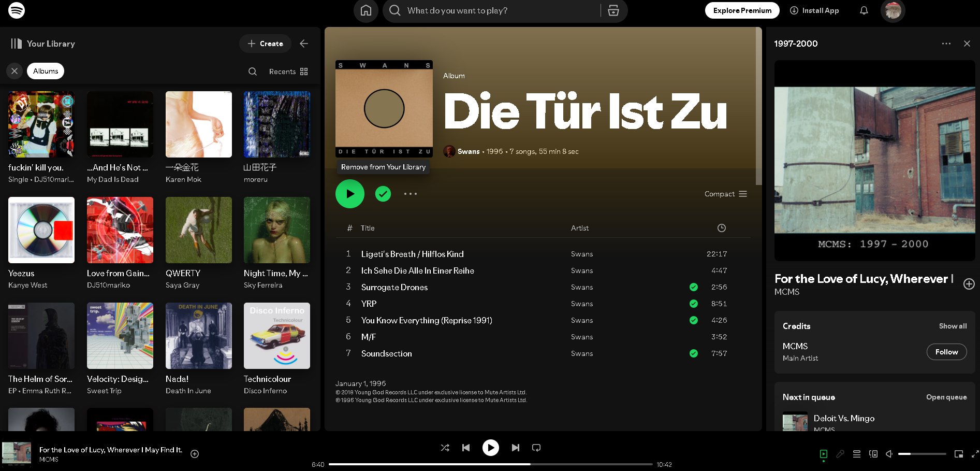Screen dimensions: 980x471
Task: Click Explore Premium button
Action: point(742,10)
